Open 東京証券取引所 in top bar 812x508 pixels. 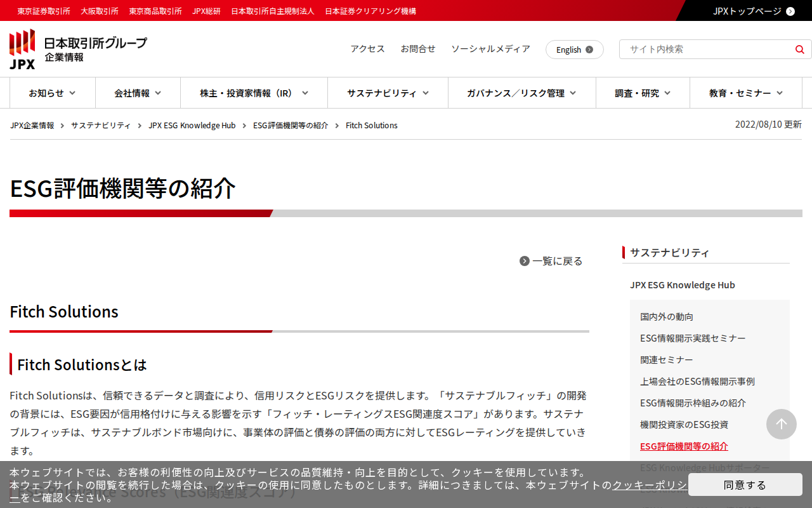point(44,11)
